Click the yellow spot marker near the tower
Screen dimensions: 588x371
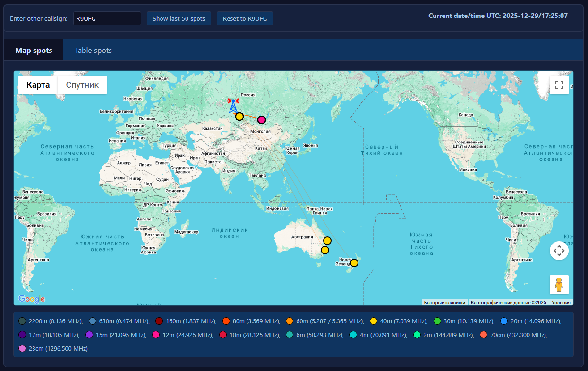(239, 117)
